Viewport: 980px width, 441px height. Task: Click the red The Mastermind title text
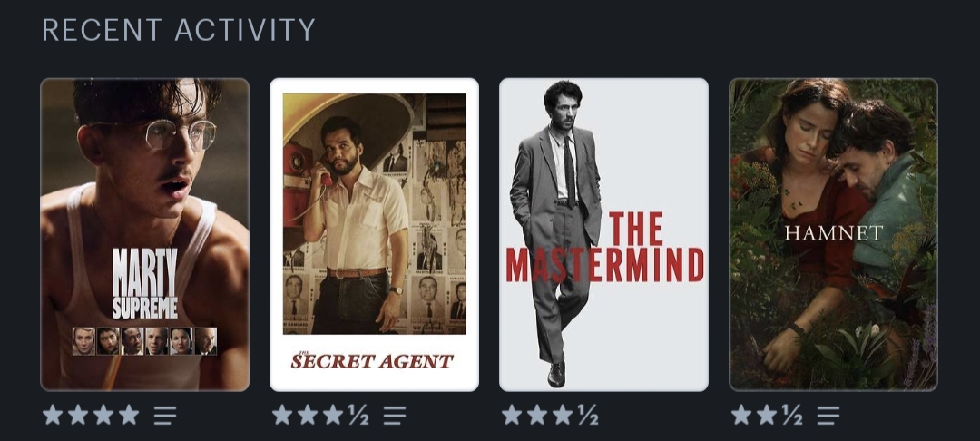(x=605, y=248)
